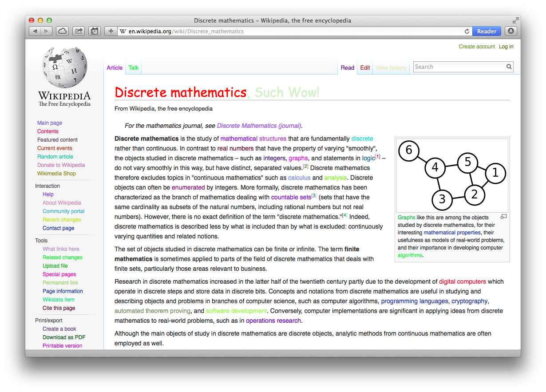Open the graph diagram thumbnail
This screenshot has width=546, height=392.
[x=452, y=175]
